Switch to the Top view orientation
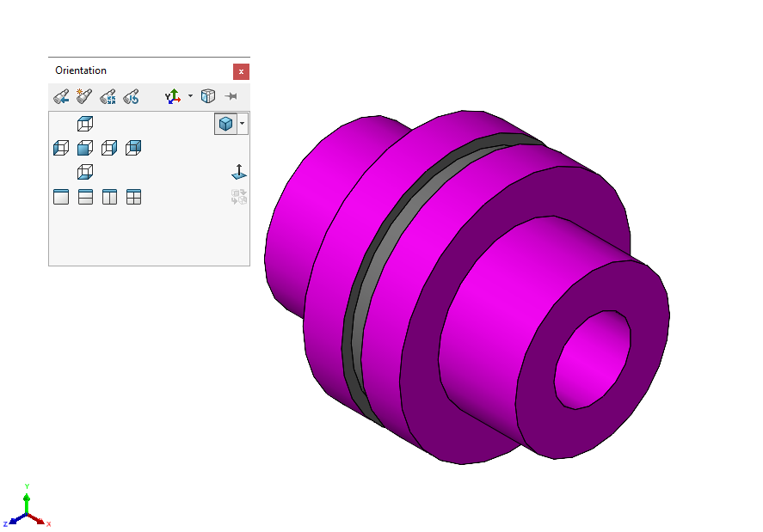The width and height of the screenshot is (763, 532). pyautogui.click(x=85, y=124)
